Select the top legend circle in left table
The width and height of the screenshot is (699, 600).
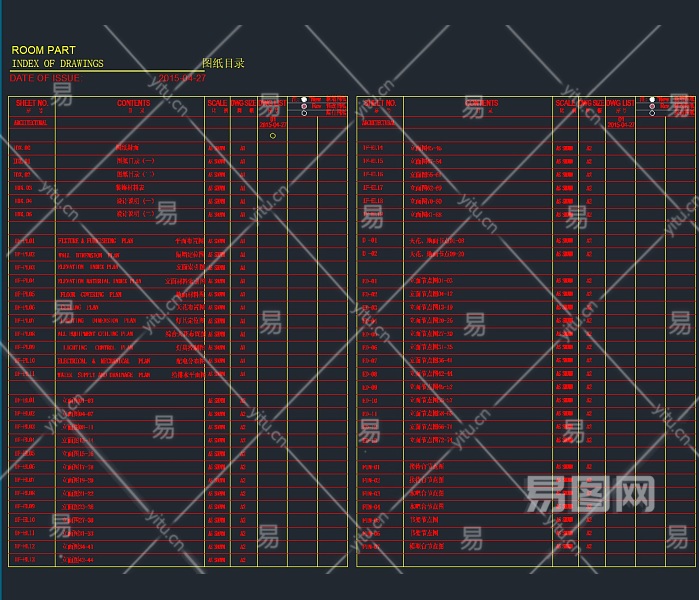[x=304, y=99]
